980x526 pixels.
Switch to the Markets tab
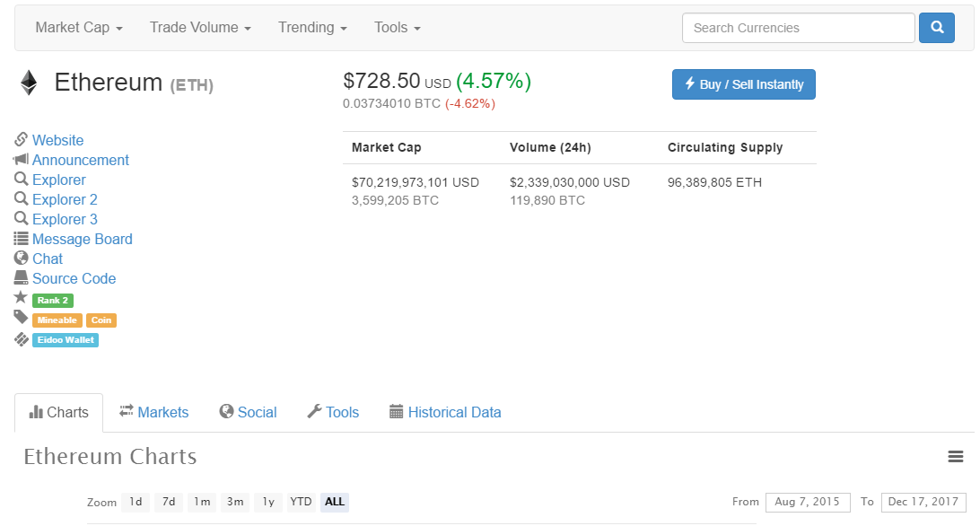tap(153, 412)
